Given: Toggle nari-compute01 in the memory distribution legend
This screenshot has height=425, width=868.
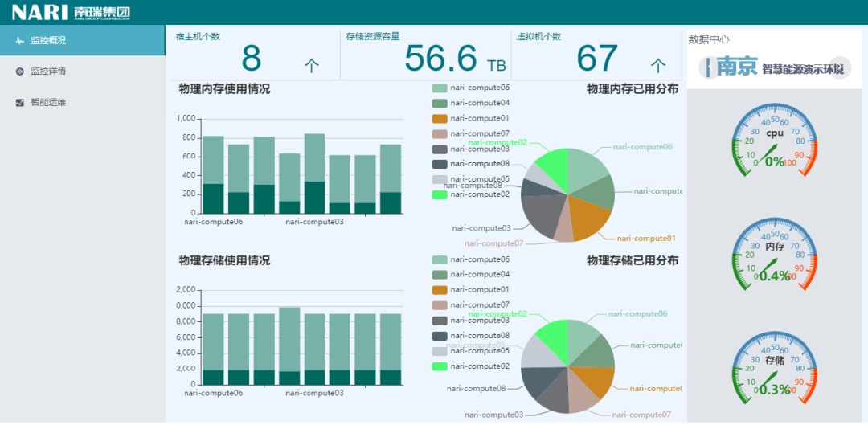Looking at the screenshot, I should pos(471,118).
